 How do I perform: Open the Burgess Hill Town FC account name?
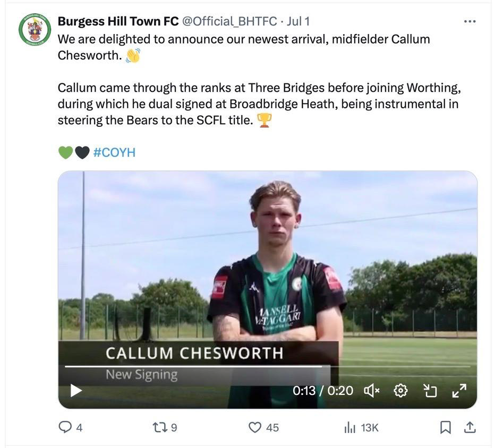click(118, 21)
